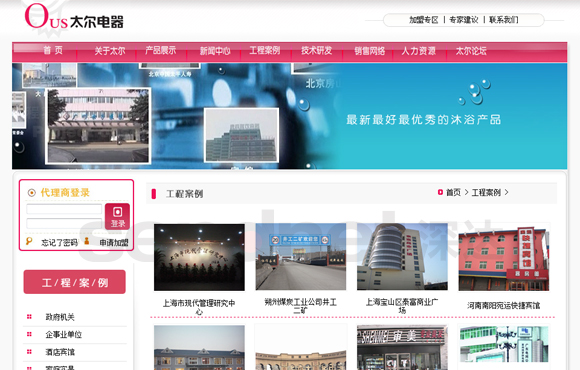
Task: Open the 联系我们 link
Action: pyautogui.click(x=503, y=20)
